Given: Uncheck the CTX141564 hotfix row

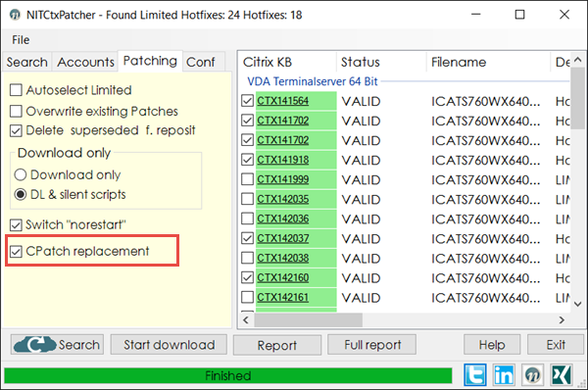Looking at the screenshot, I should click(x=248, y=101).
